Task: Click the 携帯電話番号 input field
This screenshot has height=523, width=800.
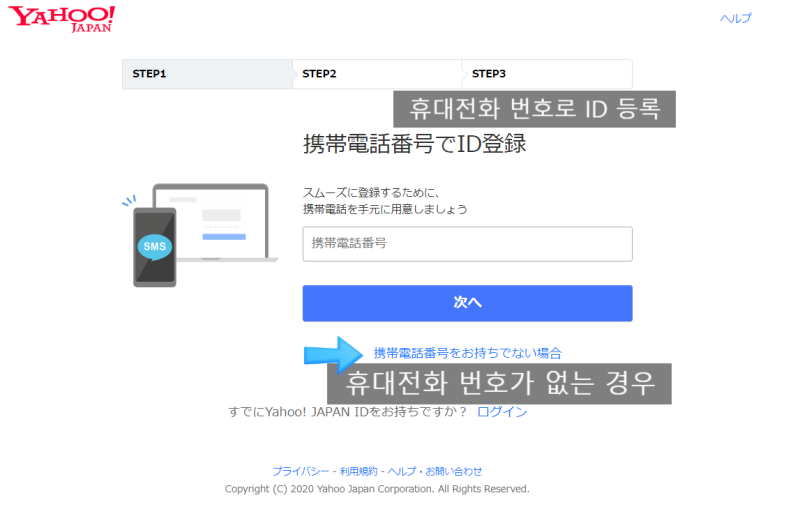Action: tap(467, 244)
